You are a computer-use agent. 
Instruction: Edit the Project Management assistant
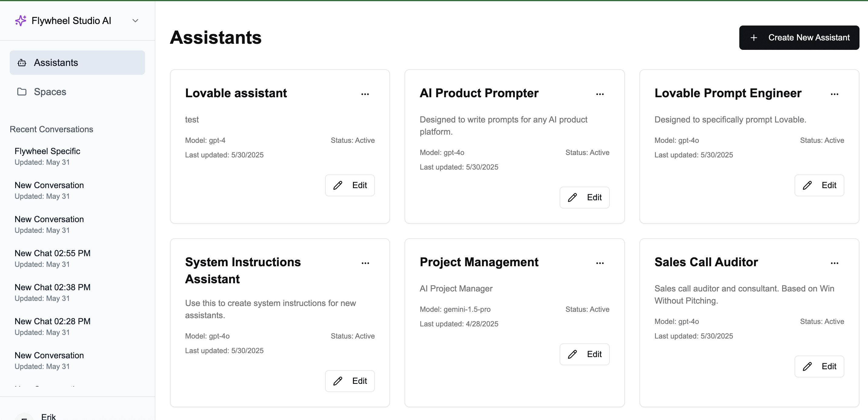[584, 354]
